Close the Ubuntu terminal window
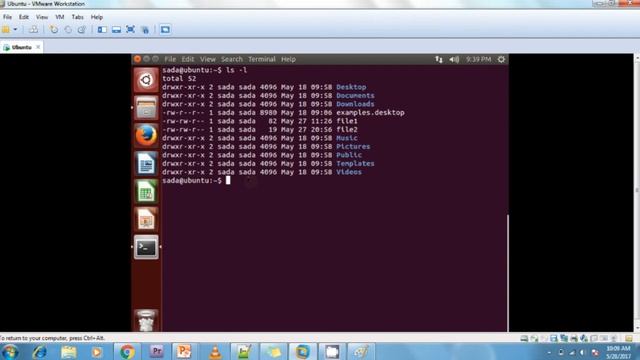 point(138,59)
